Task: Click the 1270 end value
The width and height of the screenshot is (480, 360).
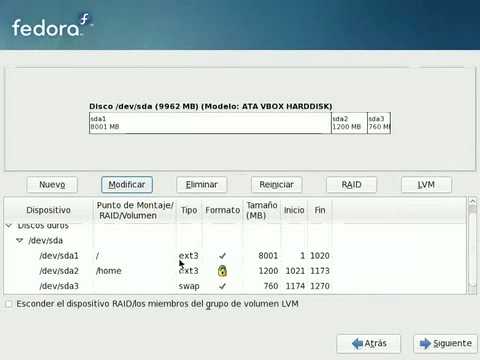Action: tap(320, 286)
